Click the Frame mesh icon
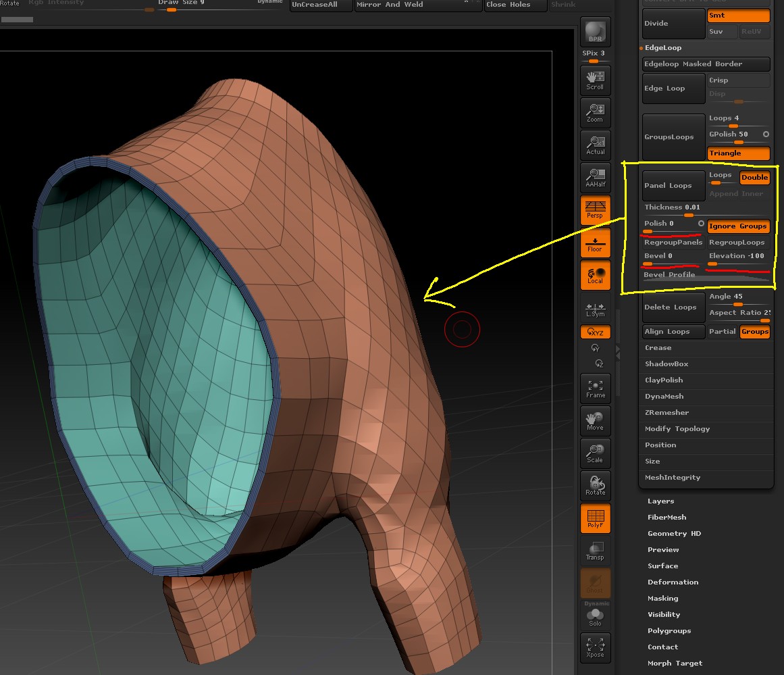 [595, 389]
